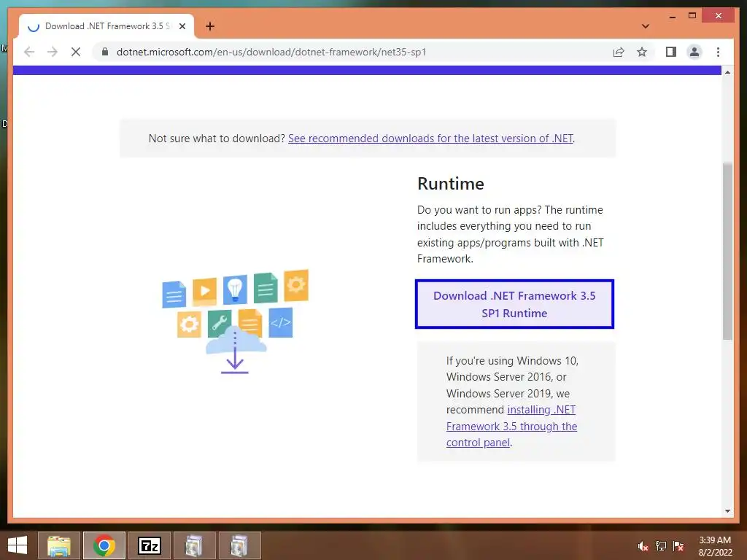Click the cloud download illustration
This screenshot has height=560, width=747.
pos(236,322)
